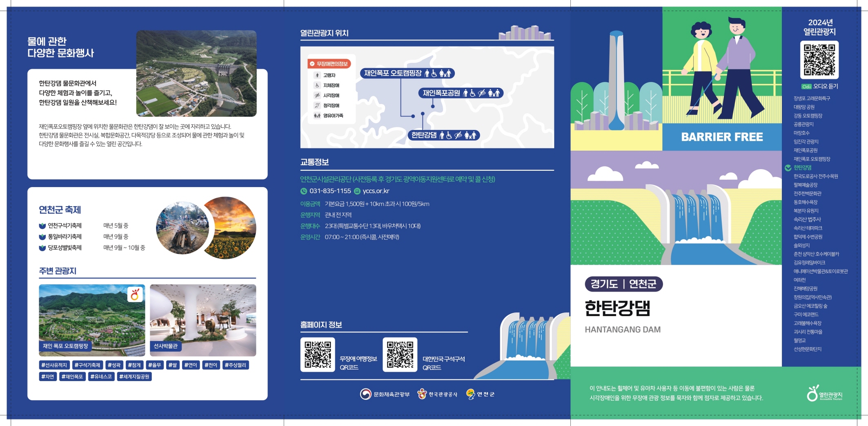Click 장생포 고래문화특구 in the side list
This screenshot has width=868, height=426.
(812, 98)
